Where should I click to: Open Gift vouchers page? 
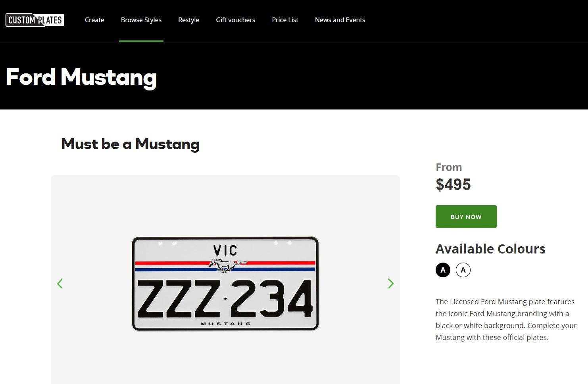[x=236, y=20]
